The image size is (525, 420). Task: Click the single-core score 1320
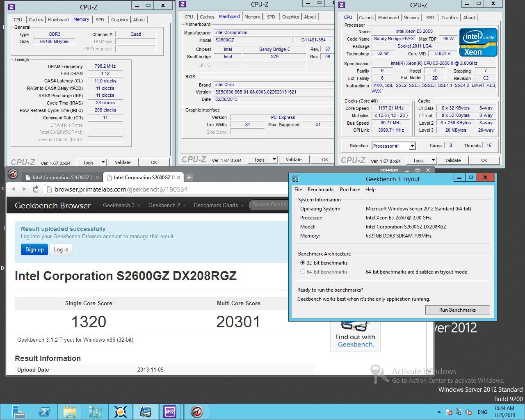(x=89, y=322)
